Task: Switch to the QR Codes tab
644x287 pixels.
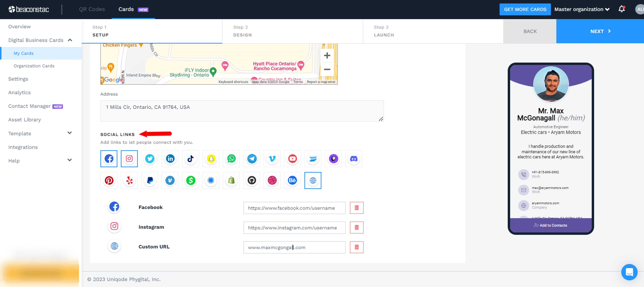Action: tap(92, 9)
